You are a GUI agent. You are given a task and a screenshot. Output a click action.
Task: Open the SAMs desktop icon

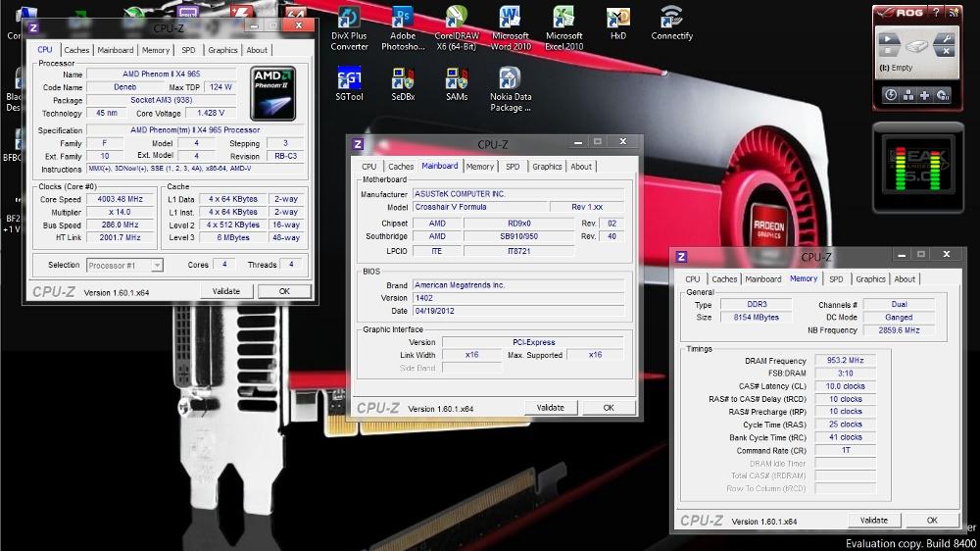(x=457, y=83)
